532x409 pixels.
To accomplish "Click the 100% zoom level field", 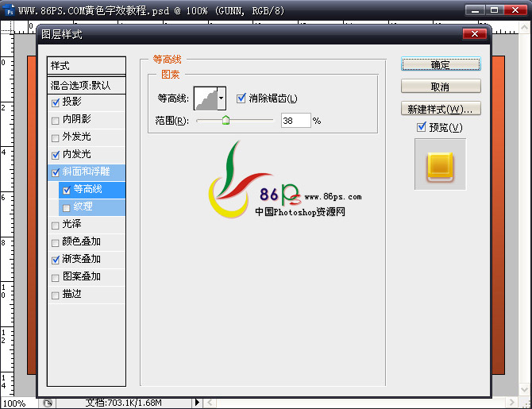I will coord(19,403).
